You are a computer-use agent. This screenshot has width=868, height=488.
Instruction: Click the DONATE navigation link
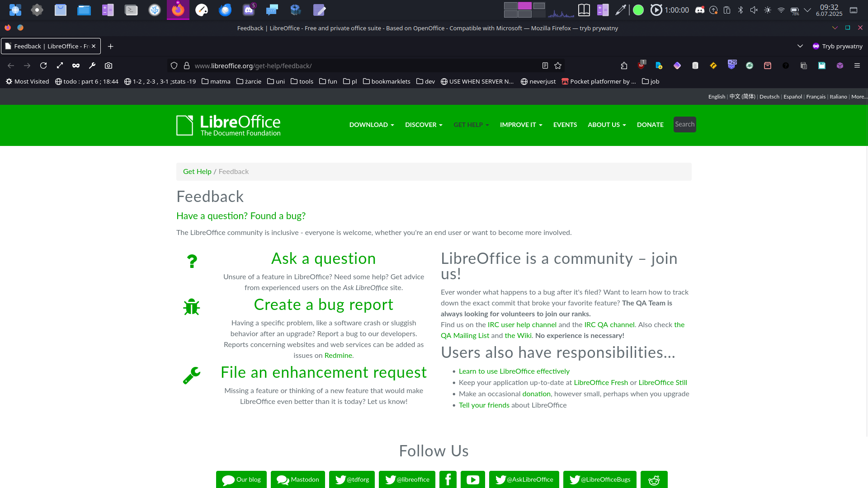click(x=650, y=125)
